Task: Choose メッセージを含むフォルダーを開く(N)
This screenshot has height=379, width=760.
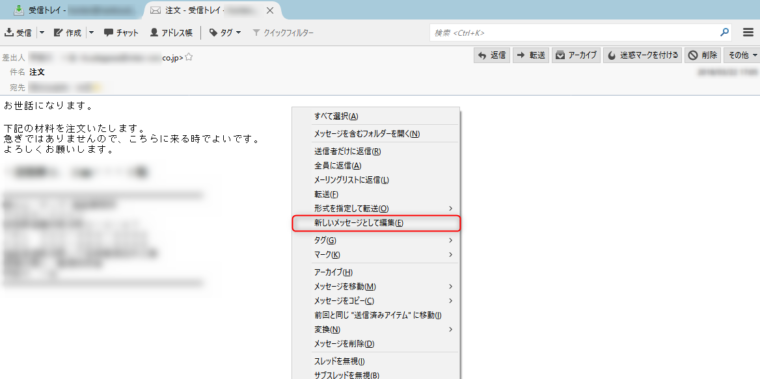Action: coord(376,134)
